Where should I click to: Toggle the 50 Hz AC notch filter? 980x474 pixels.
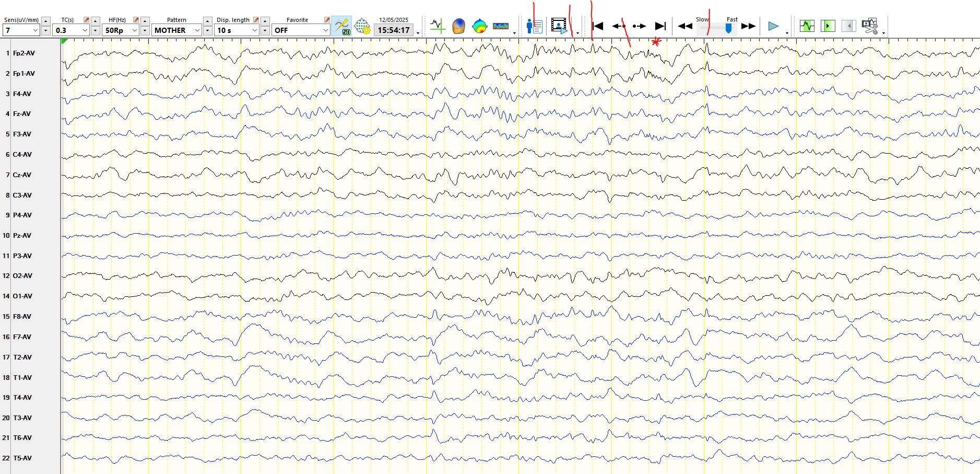(x=342, y=26)
